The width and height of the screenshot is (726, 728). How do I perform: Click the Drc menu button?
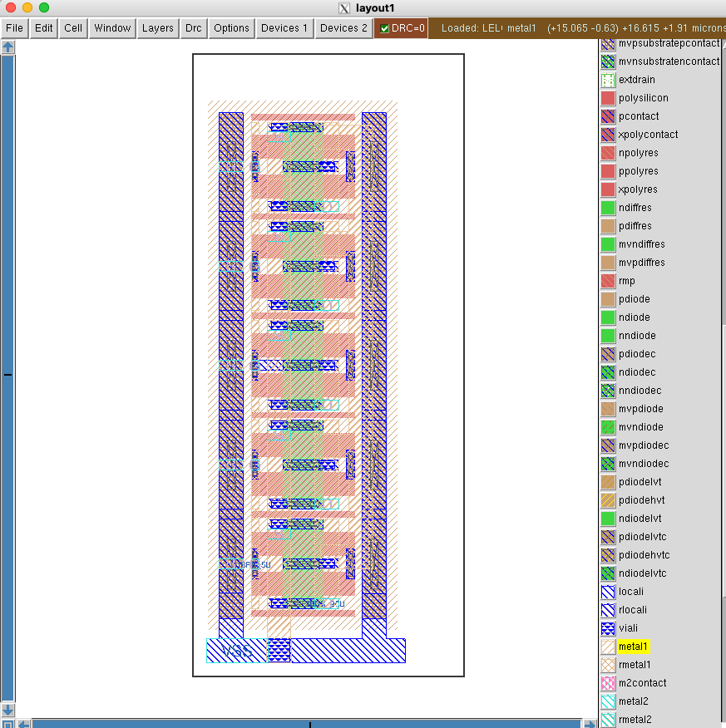(x=193, y=28)
